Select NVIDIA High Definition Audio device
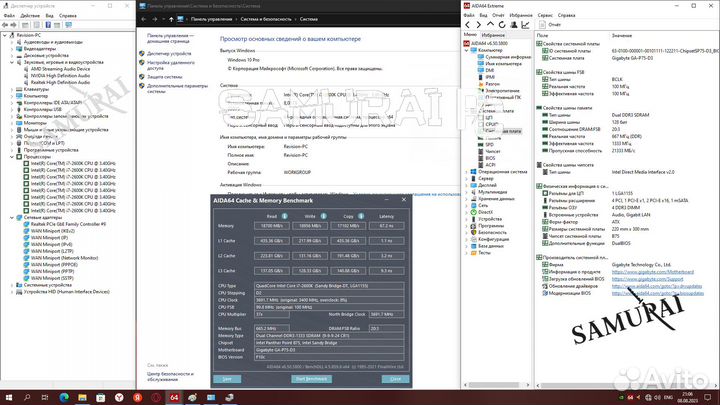720x405 pixels. [x=60, y=76]
